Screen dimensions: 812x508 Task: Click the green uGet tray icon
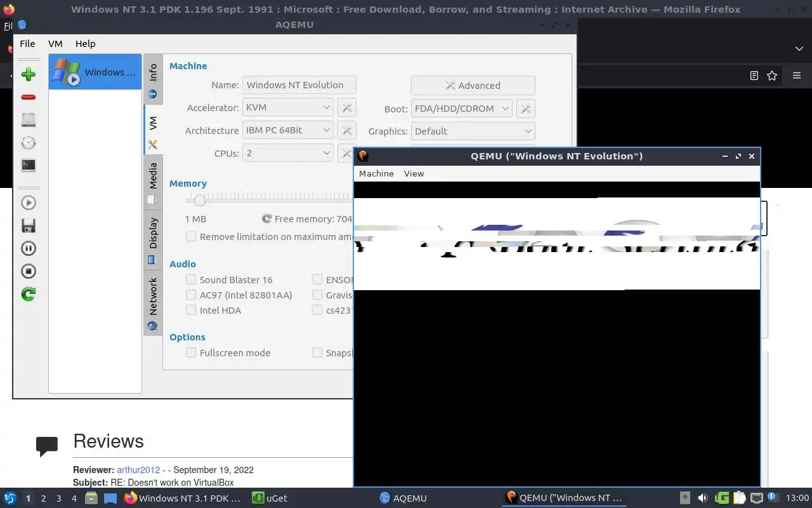click(722, 498)
